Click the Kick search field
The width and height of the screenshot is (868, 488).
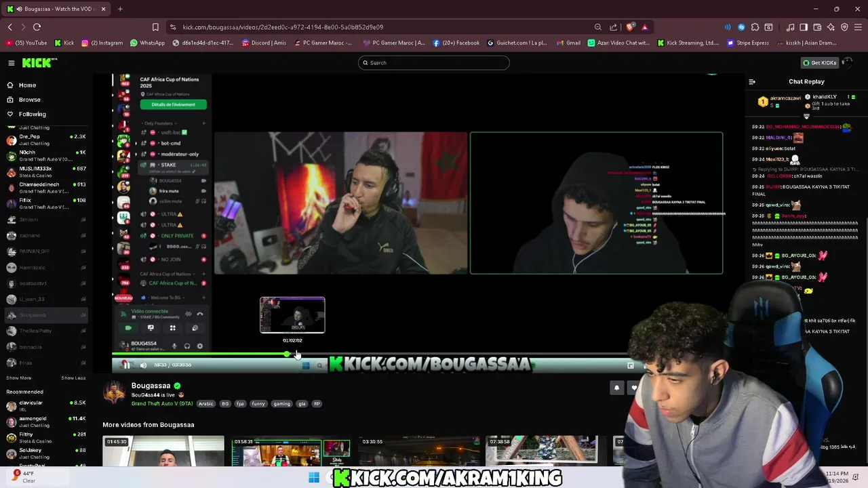pos(434,63)
